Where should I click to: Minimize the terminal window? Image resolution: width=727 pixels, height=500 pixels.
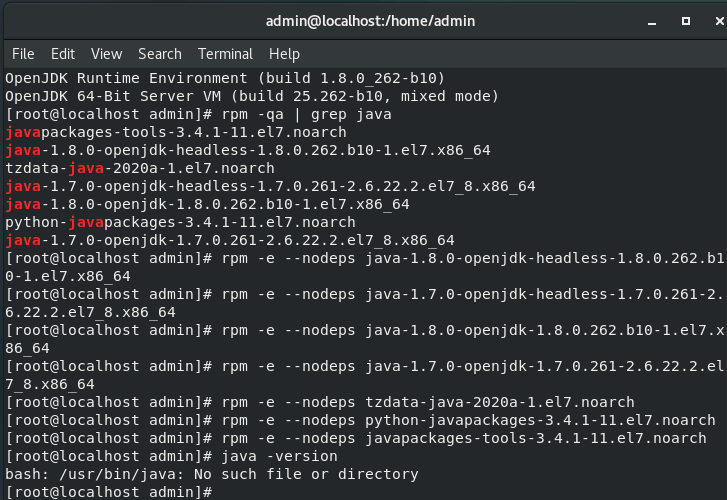pos(650,20)
